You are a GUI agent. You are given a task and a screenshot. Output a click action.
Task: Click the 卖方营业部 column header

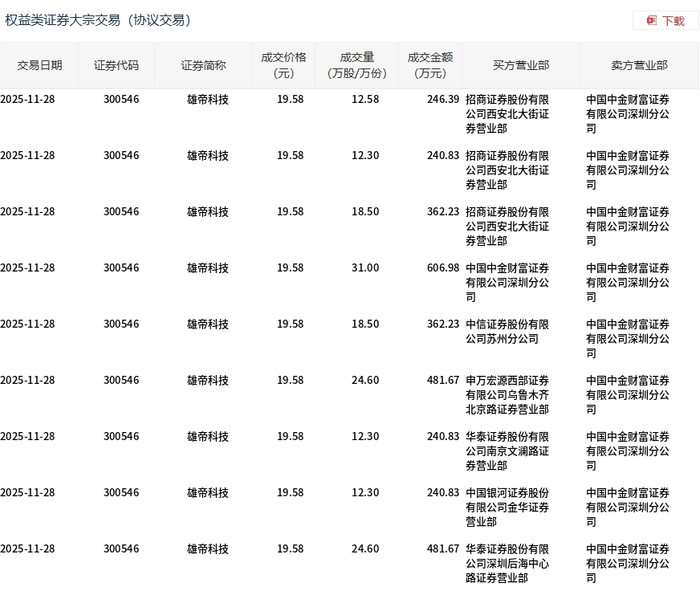[x=639, y=66]
